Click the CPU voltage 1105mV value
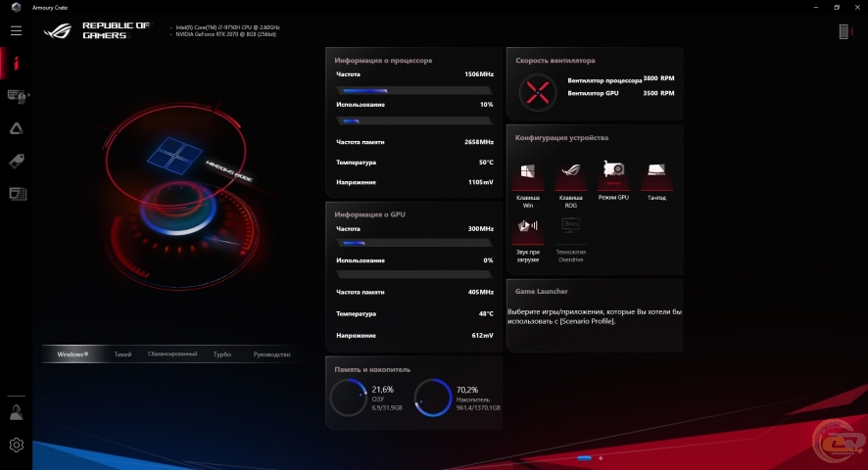 pos(480,182)
